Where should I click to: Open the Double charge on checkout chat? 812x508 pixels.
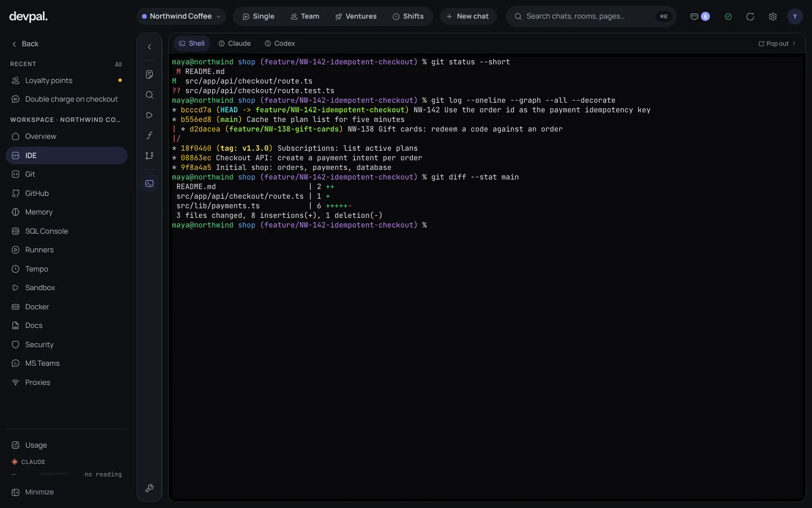point(67,99)
